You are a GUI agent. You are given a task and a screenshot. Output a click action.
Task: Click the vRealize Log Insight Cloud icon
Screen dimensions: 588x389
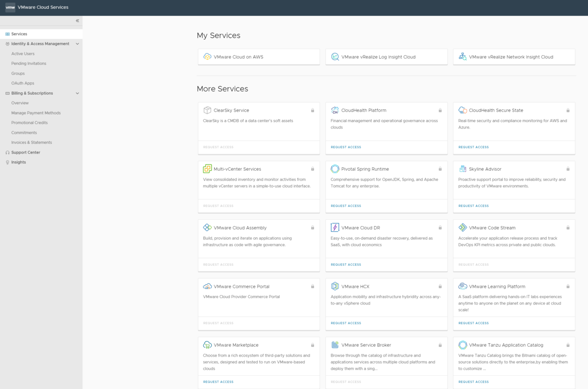point(335,57)
